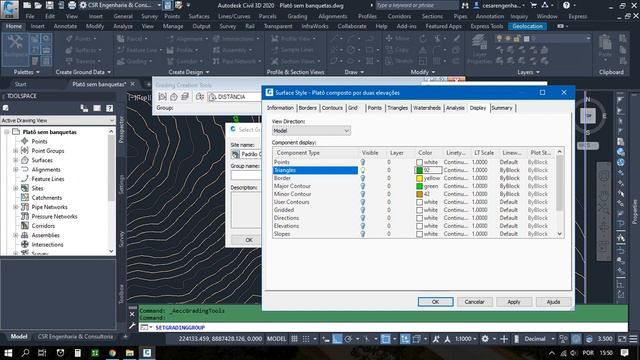Click the grid display icon in status bar

tap(294, 339)
